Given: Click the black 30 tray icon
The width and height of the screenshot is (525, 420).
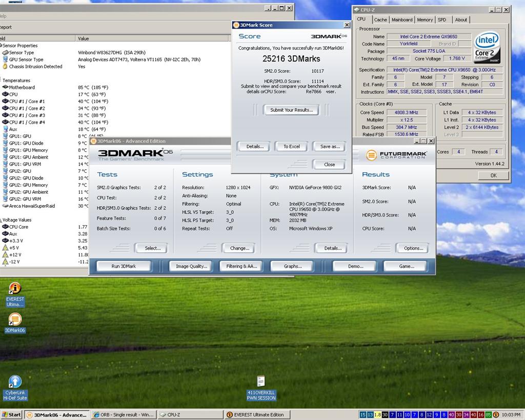Looking at the screenshot, I should tap(385, 415).
